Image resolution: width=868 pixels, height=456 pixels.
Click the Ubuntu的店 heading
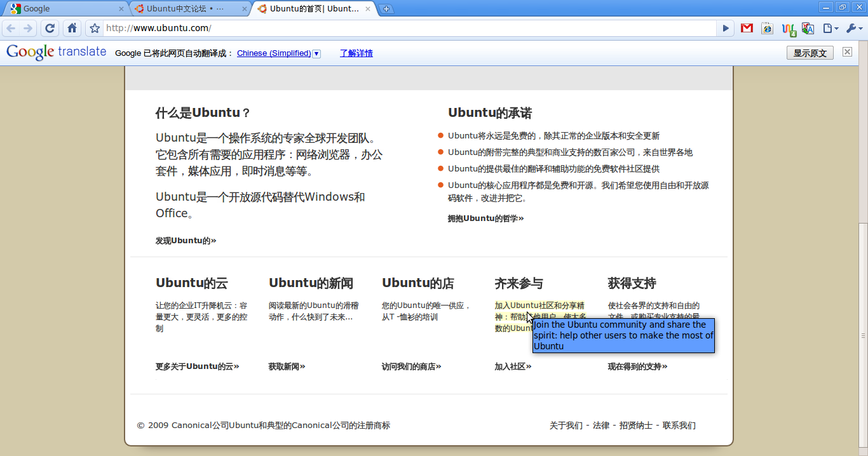click(x=418, y=283)
